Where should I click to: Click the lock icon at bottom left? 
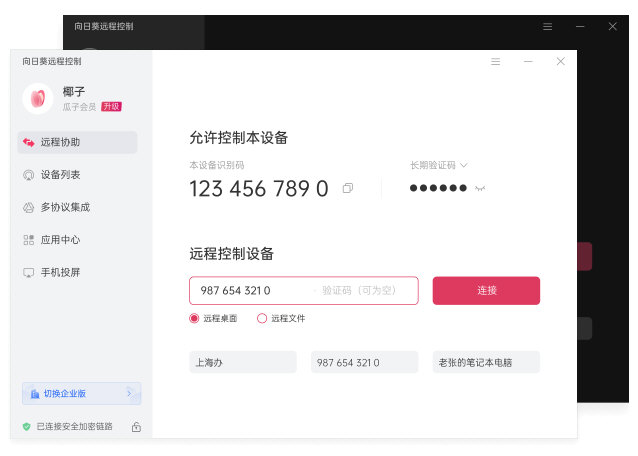(136, 427)
